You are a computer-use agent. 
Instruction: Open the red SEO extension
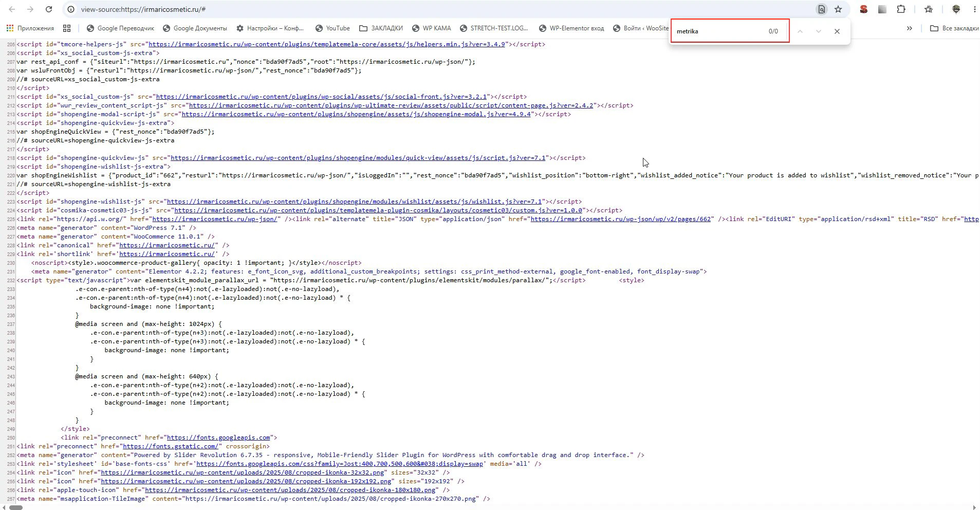click(x=863, y=9)
